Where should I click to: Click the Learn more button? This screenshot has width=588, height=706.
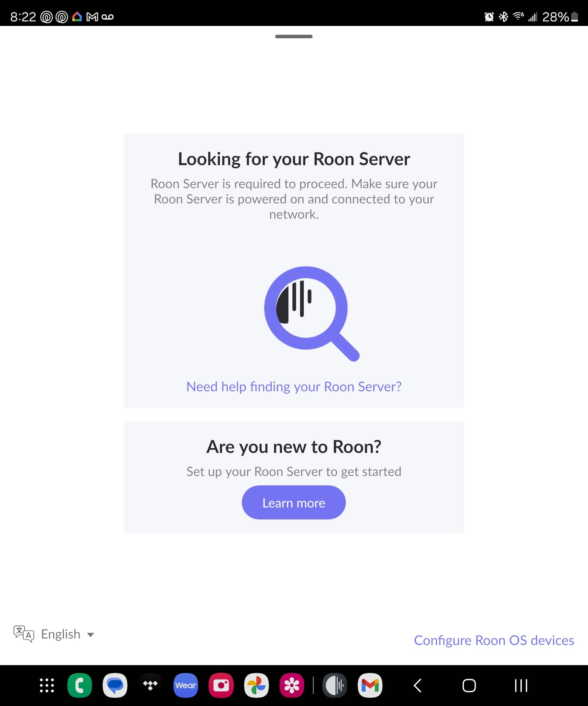[x=293, y=502]
